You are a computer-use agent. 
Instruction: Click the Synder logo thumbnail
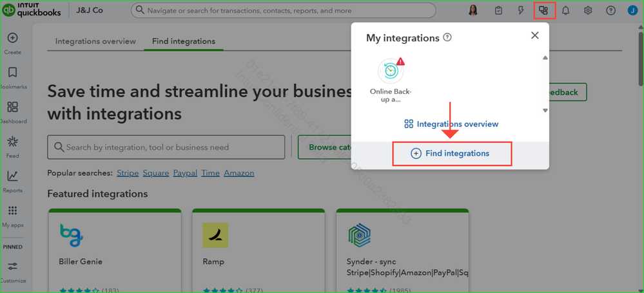[x=359, y=235]
